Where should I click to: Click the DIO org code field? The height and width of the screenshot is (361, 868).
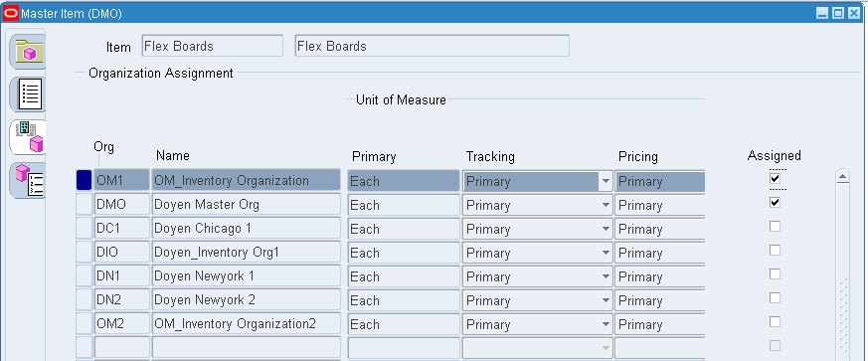(x=121, y=252)
